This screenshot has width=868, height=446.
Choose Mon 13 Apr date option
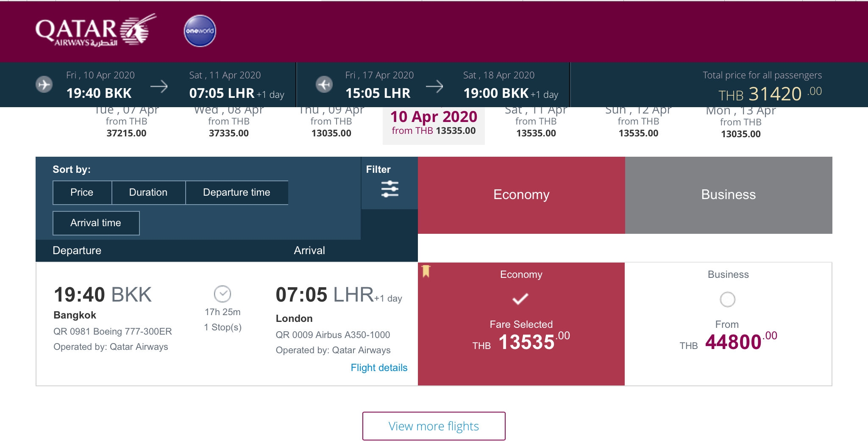coord(740,122)
